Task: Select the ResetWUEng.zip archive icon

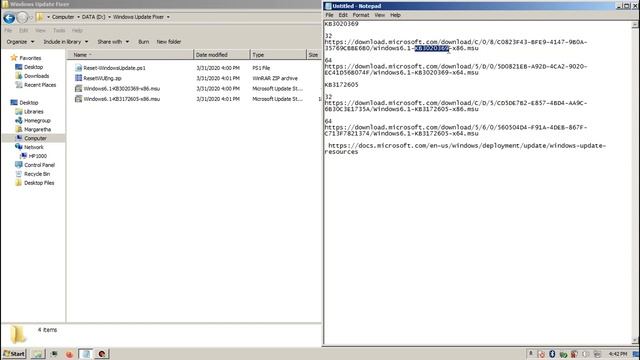Action: (x=78, y=78)
